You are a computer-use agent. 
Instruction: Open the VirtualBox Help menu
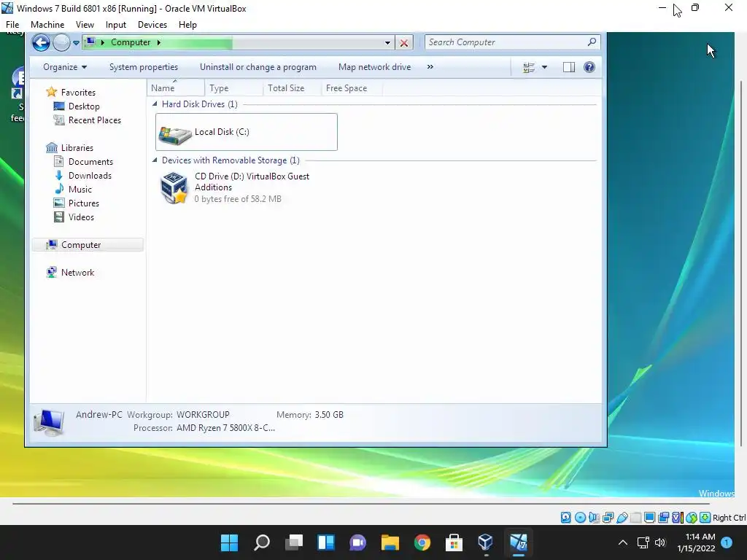click(x=187, y=25)
